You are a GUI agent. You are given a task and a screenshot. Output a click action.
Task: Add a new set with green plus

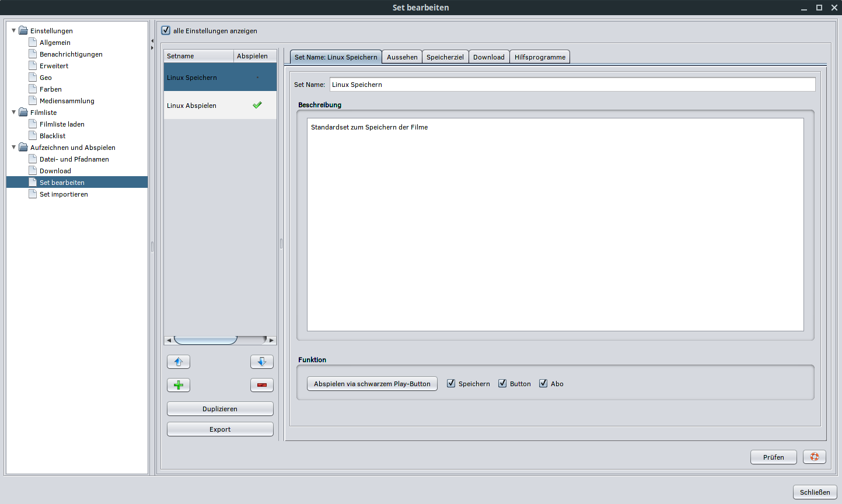coord(179,385)
